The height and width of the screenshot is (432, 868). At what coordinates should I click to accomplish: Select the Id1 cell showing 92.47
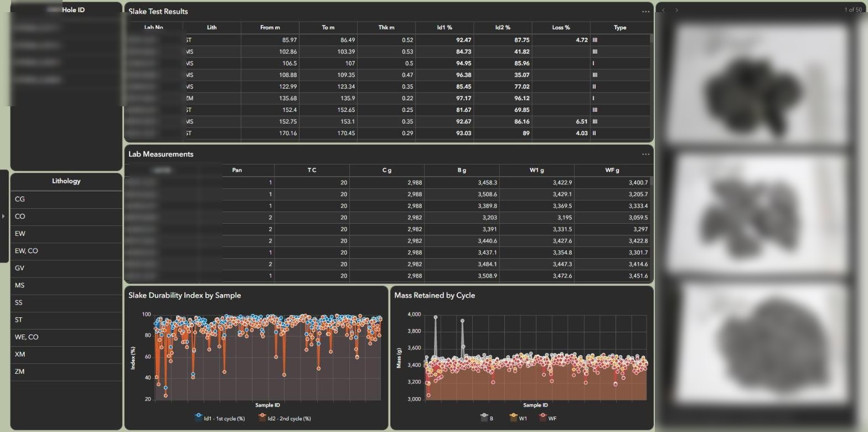click(445, 40)
